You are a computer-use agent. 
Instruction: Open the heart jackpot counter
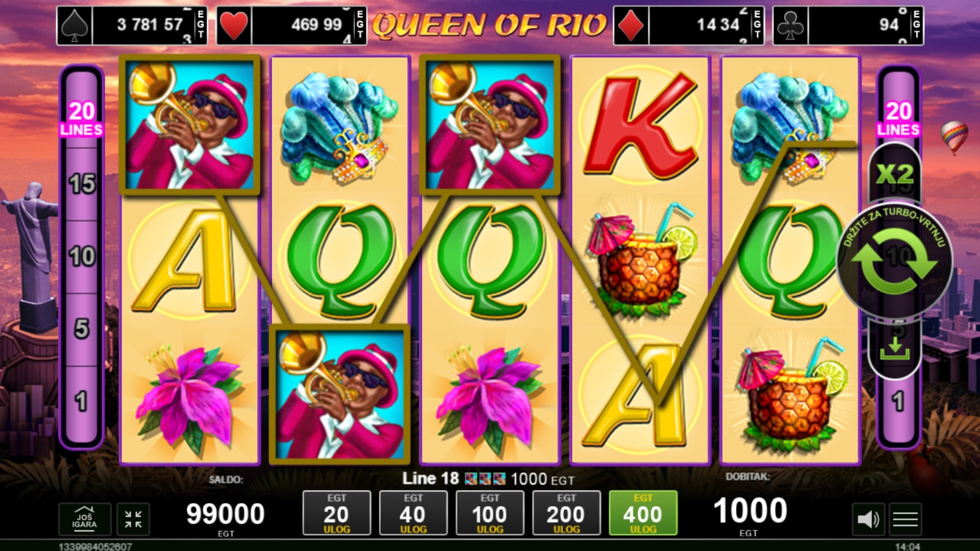292,25
